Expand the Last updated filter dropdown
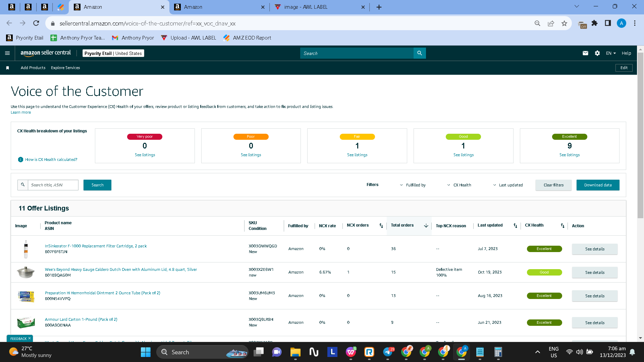644x362 pixels. [x=507, y=185]
